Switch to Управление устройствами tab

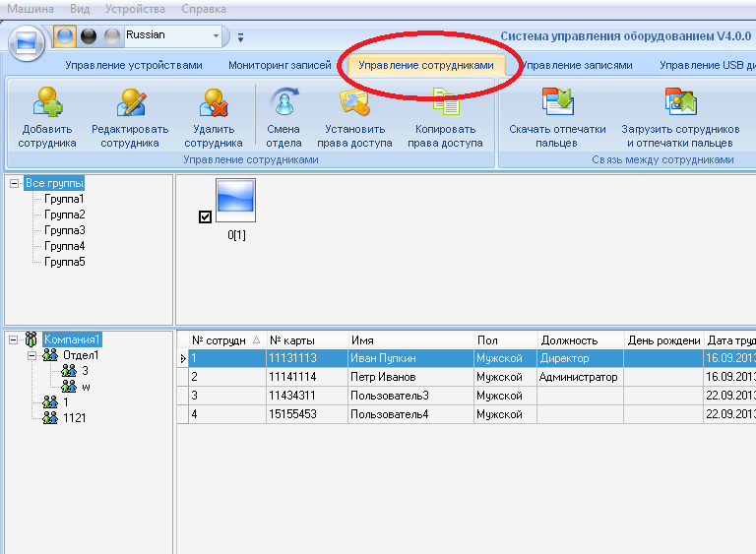tap(134, 65)
